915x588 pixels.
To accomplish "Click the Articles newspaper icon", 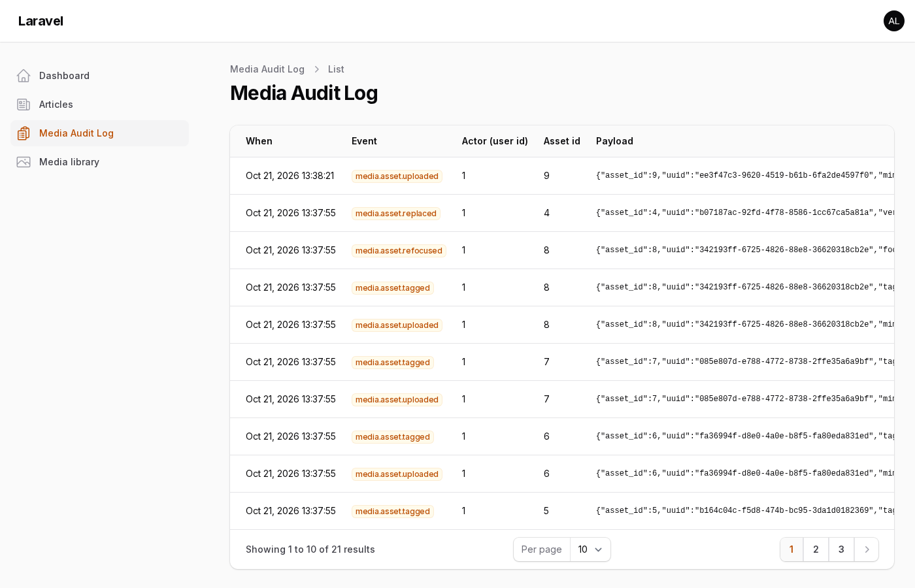I will click(x=24, y=105).
